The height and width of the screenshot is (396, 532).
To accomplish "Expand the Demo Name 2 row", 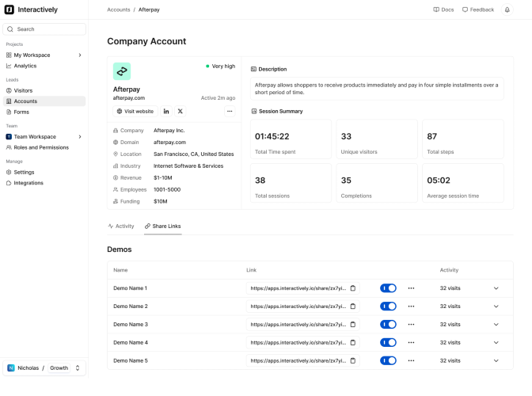I will (x=496, y=307).
